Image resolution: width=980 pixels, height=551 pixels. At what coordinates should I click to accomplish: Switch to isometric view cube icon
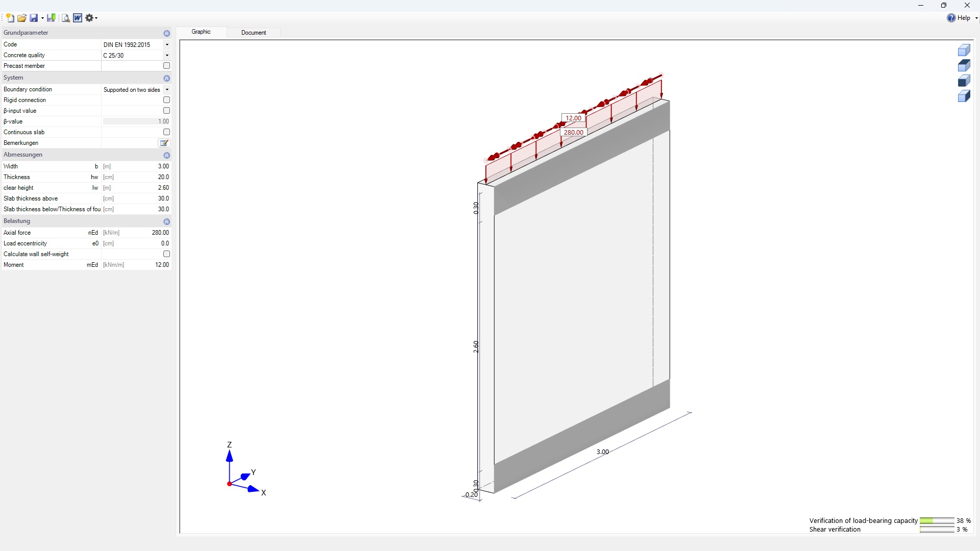pos(964,50)
